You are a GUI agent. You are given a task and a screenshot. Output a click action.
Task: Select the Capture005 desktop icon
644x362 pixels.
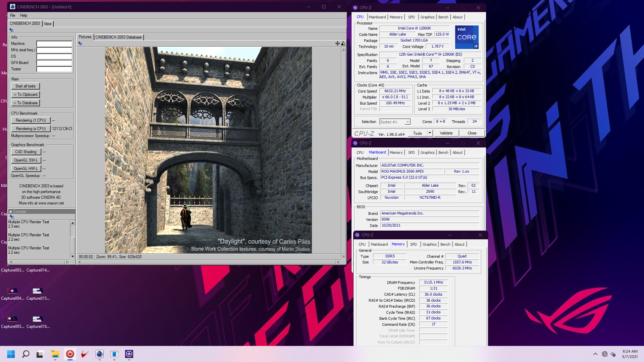click(x=12, y=321)
